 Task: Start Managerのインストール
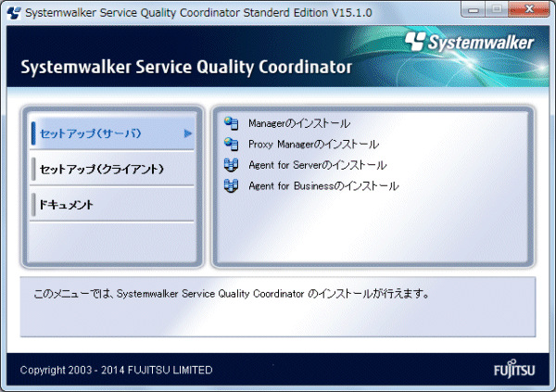tap(299, 123)
